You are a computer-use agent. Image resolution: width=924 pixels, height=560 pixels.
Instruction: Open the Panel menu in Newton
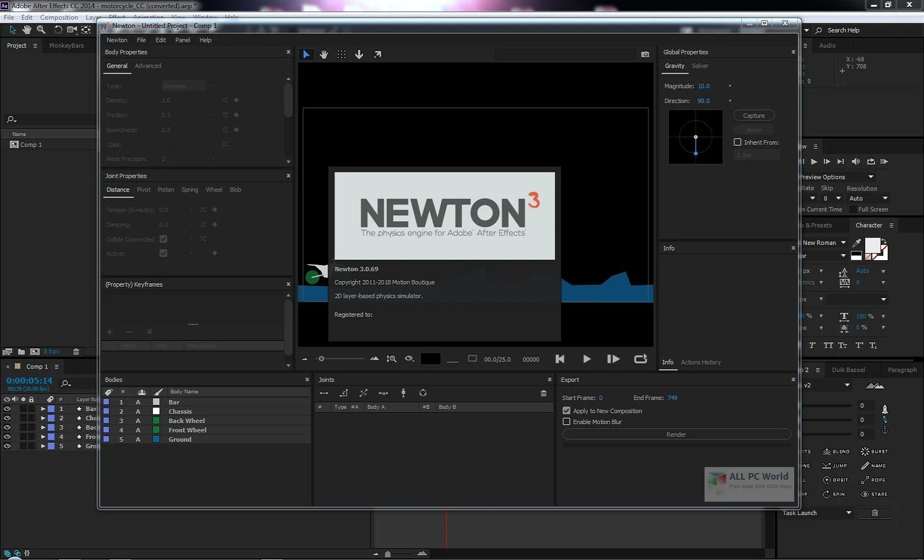click(183, 40)
